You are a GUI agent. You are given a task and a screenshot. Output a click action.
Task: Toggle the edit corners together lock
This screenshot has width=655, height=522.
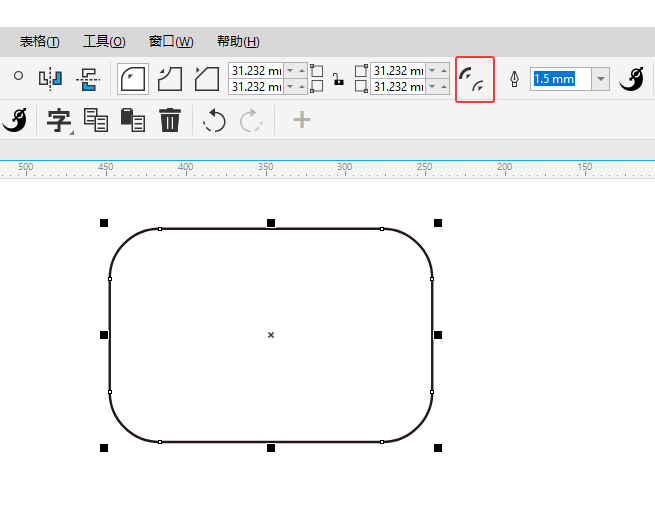click(x=338, y=79)
